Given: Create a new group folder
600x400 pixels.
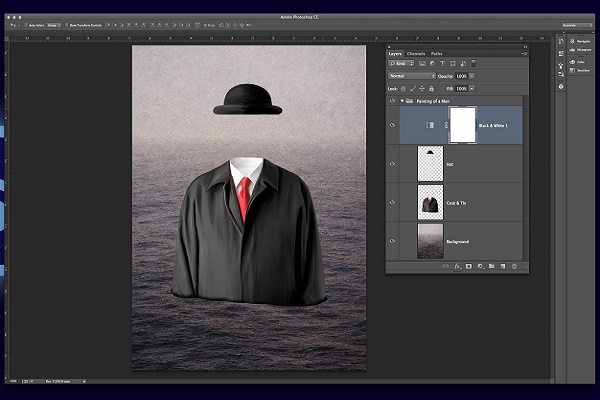Looking at the screenshot, I should pyautogui.click(x=491, y=266).
